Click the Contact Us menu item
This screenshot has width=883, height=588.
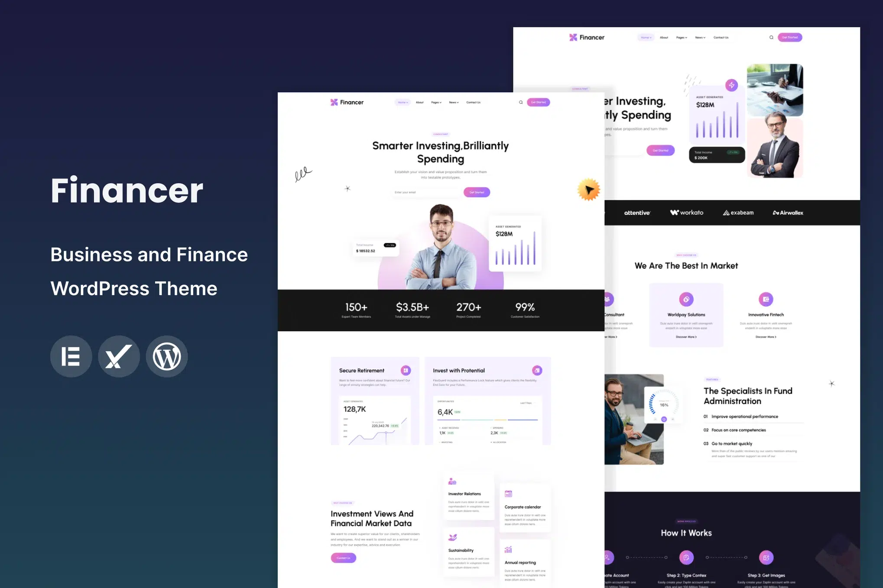(473, 102)
